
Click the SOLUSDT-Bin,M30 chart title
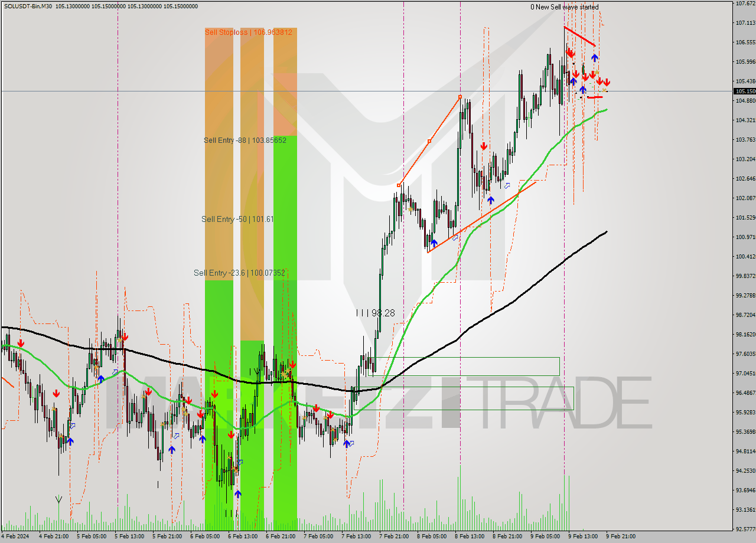(27, 6)
